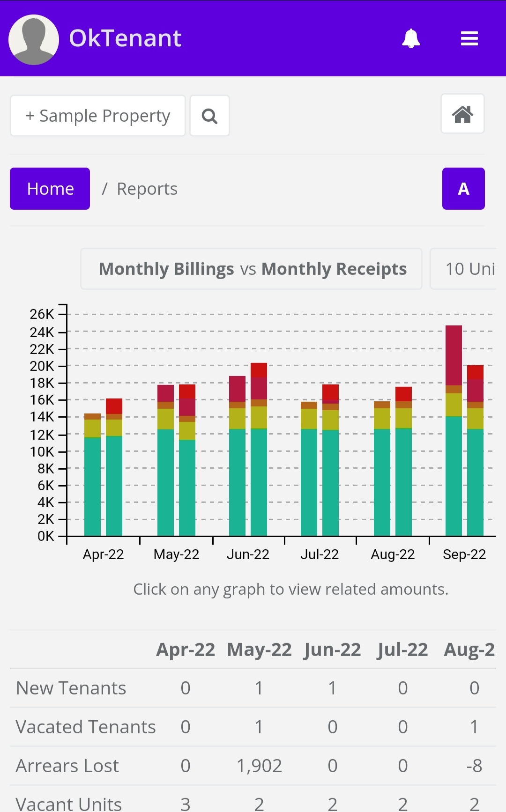Viewport: 506px width, 812px height.
Task: Click the May-22 receipts bar
Action: (x=187, y=468)
